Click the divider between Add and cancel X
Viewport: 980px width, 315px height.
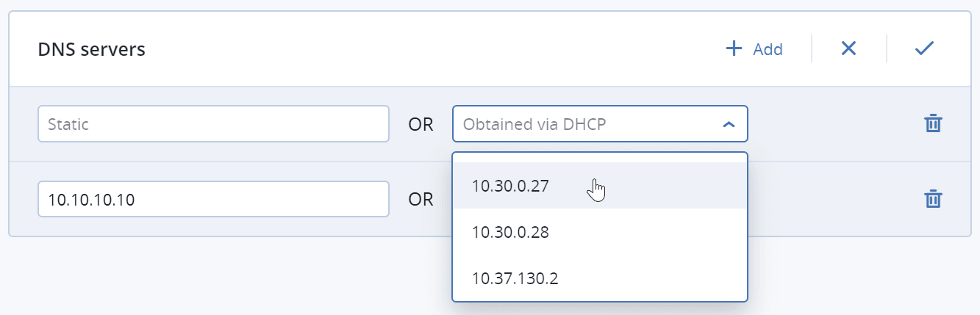coord(812,49)
